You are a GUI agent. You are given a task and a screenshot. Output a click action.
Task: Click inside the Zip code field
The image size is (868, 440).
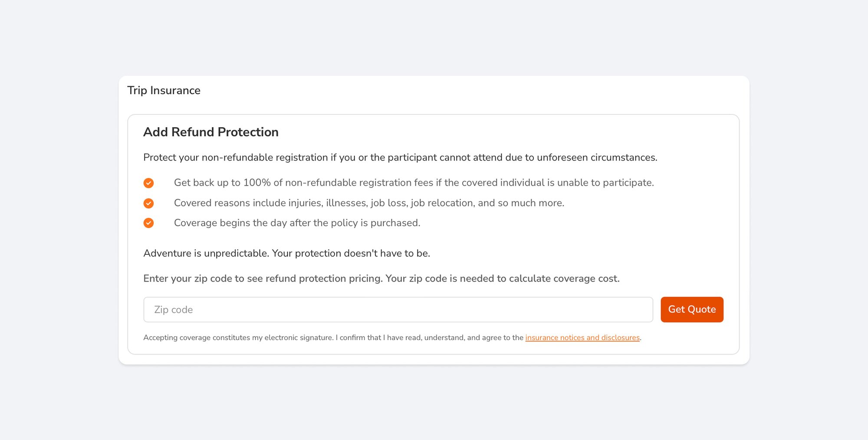tap(398, 309)
